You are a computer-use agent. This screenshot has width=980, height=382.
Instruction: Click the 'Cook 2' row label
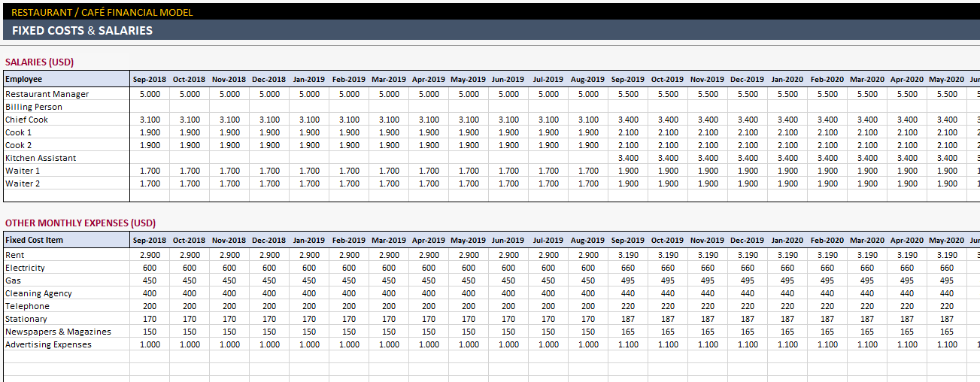click(18, 145)
